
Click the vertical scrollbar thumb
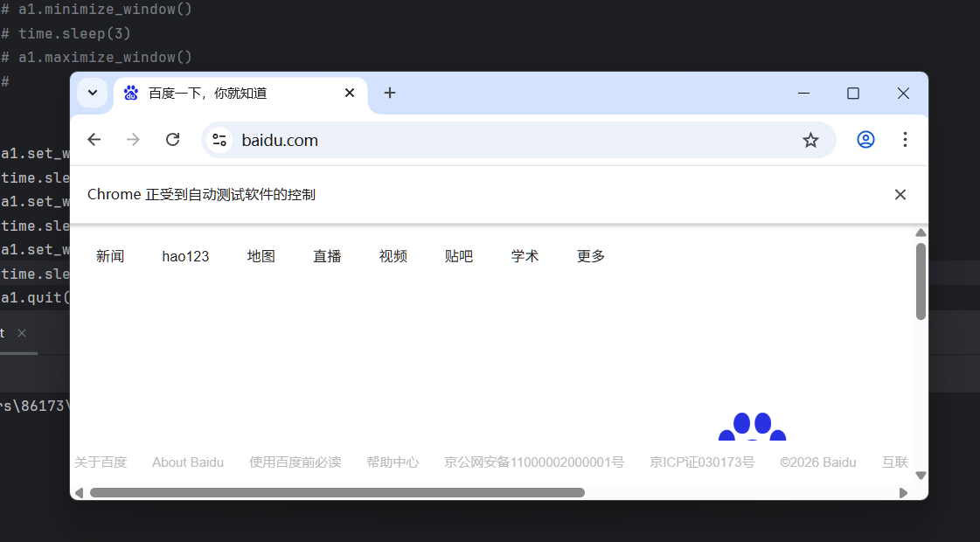coord(921,281)
